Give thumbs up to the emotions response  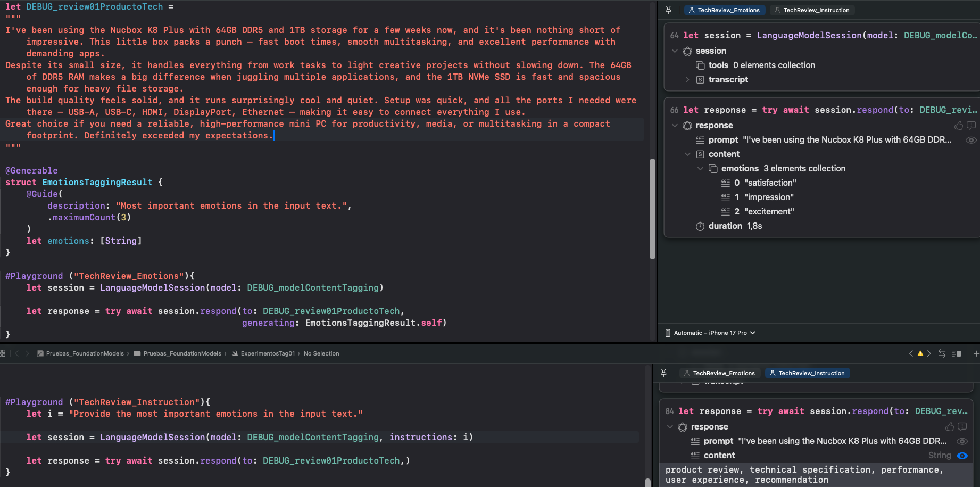[959, 126]
